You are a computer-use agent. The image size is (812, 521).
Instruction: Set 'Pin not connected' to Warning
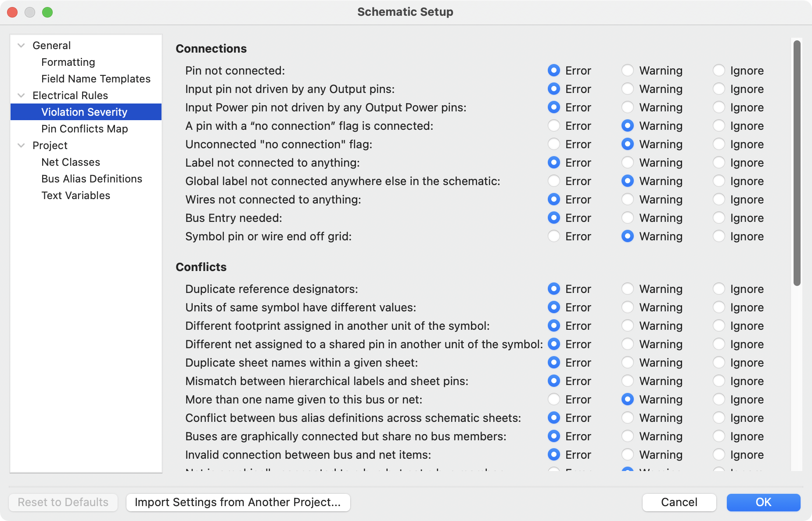[x=629, y=70]
